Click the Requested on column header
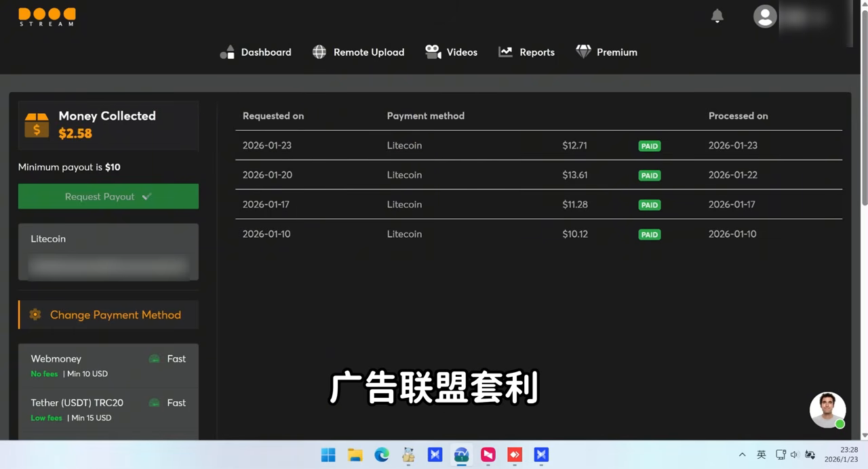The image size is (868, 469). tap(273, 116)
